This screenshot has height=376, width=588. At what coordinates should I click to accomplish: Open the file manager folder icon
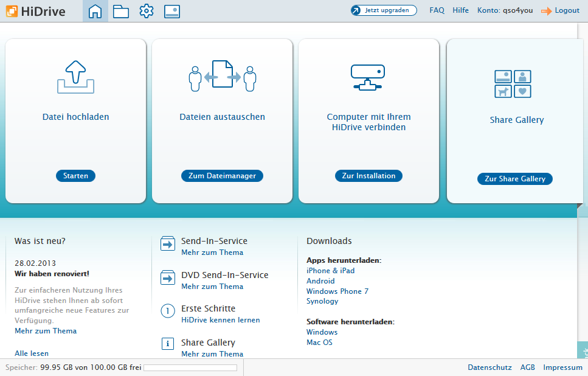click(121, 11)
